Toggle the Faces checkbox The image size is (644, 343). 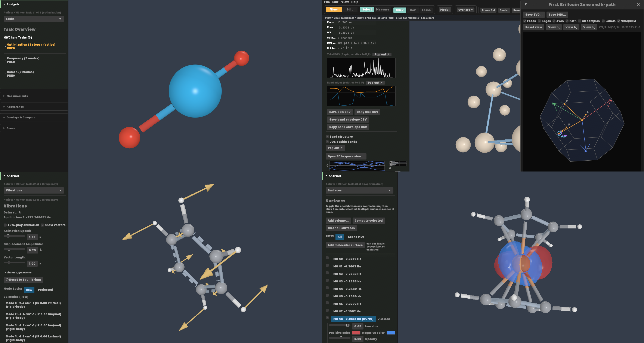pyautogui.click(x=525, y=21)
